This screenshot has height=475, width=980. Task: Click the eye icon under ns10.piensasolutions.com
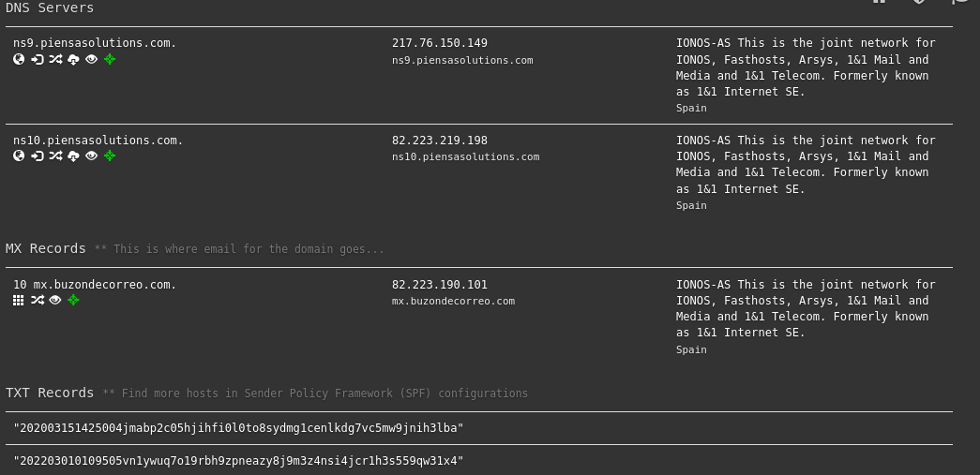pyautogui.click(x=91, y=156)
